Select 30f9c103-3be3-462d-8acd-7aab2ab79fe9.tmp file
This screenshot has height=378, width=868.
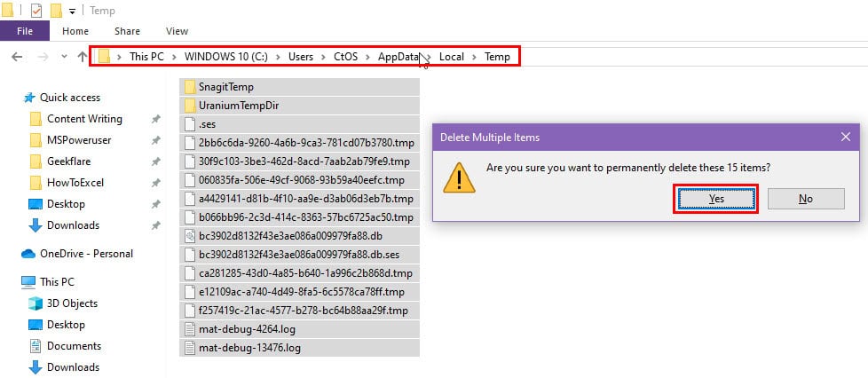[x=299, y=161]
